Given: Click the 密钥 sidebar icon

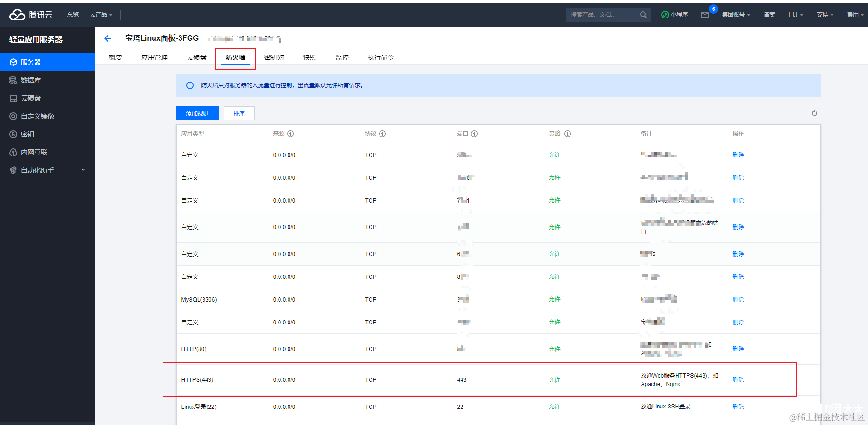Looking at the screenshot, I should (x=13, y=134).
